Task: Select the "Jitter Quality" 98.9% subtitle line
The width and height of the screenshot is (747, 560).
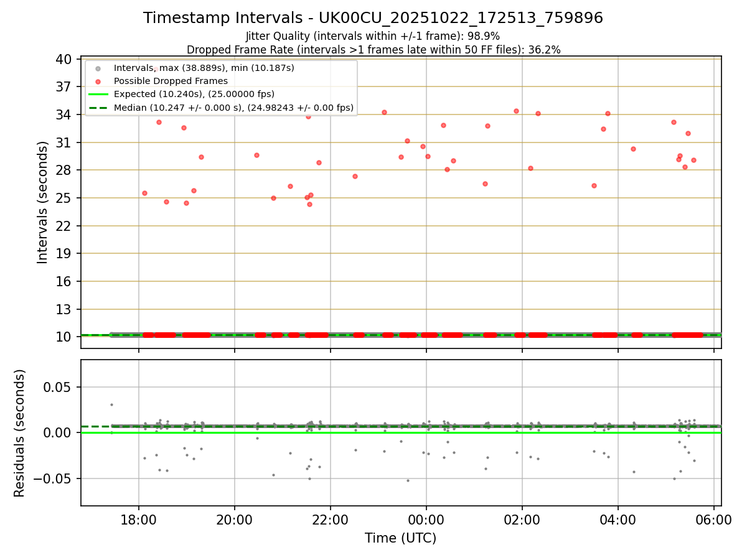Action: [373, 36]
